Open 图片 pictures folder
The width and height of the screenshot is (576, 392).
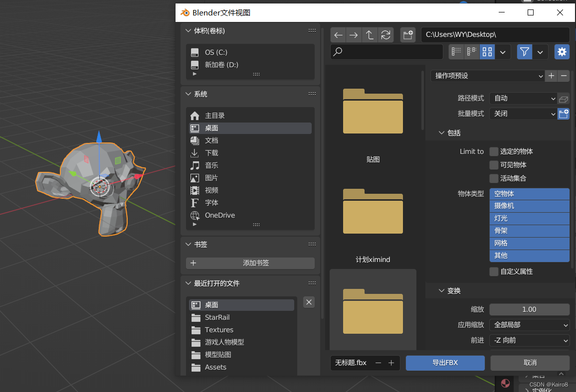[250, 178]
